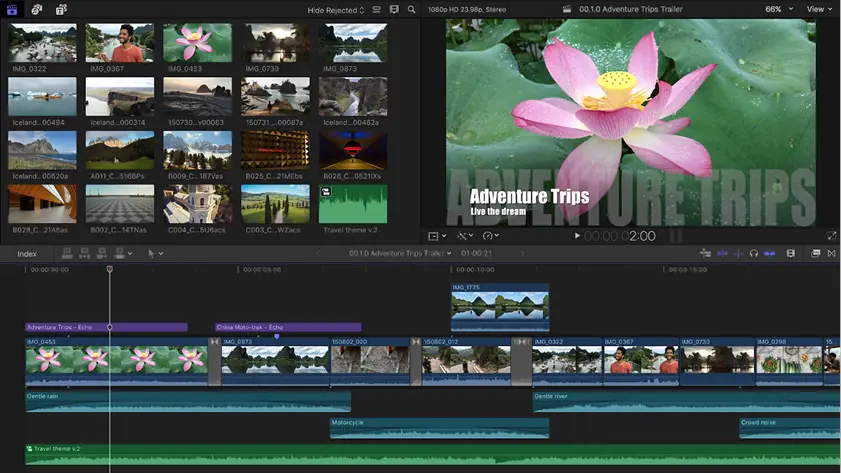Open the Adventure Trips Trailer project menu

click(x=400, y=253)
